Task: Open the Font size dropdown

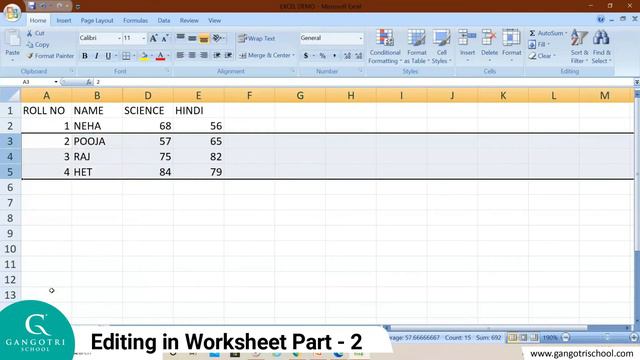Action: point(144,38)
